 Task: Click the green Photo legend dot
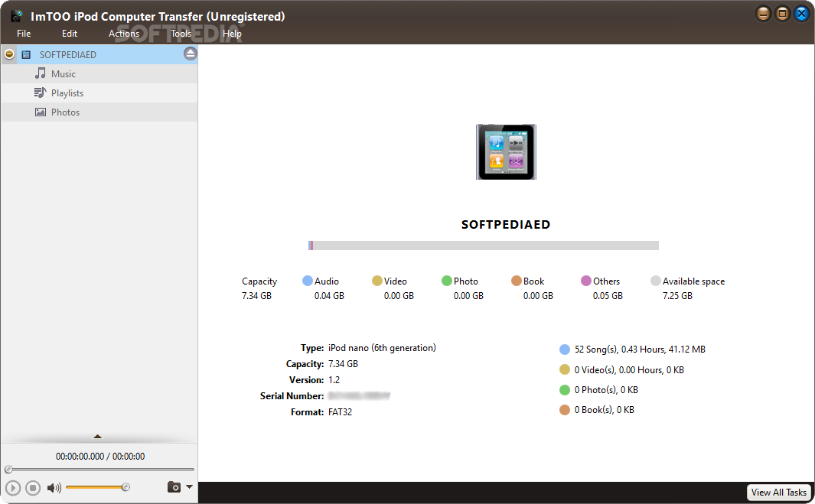coord(446,281)
